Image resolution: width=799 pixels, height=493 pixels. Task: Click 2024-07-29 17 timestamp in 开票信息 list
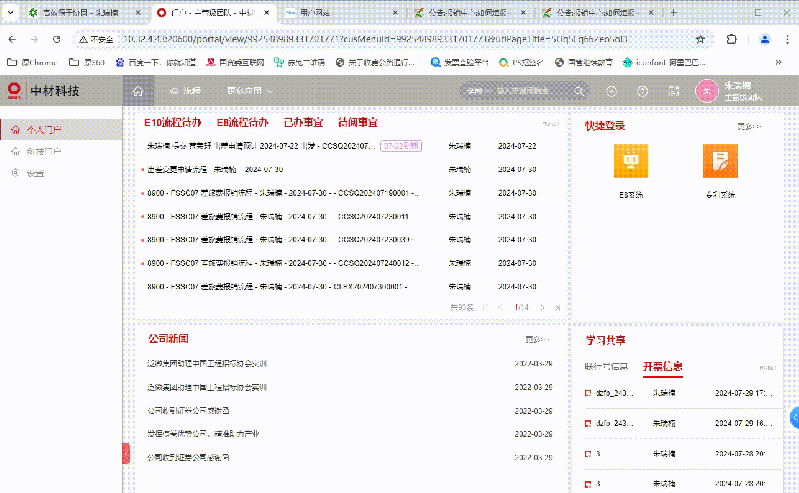pyautogui.click(x=743, y=393)
